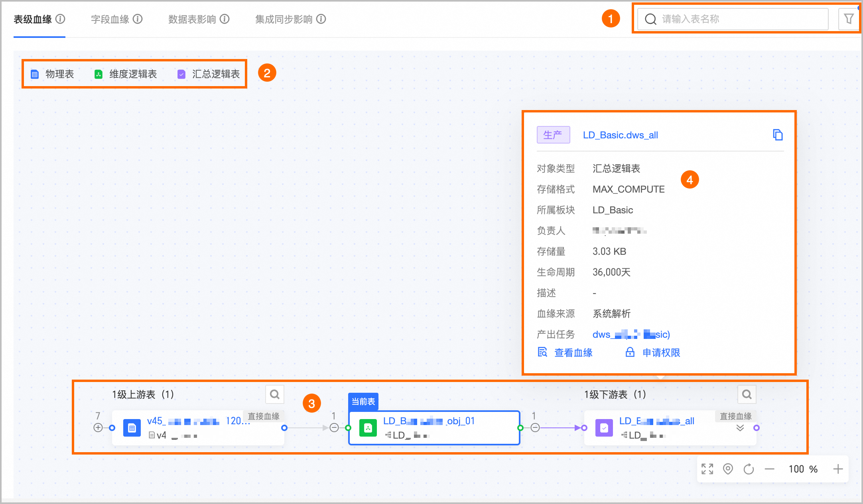This screenshot has height=504, width=863.
Task: Zoom in with plus button
Action: click(838, 469)
